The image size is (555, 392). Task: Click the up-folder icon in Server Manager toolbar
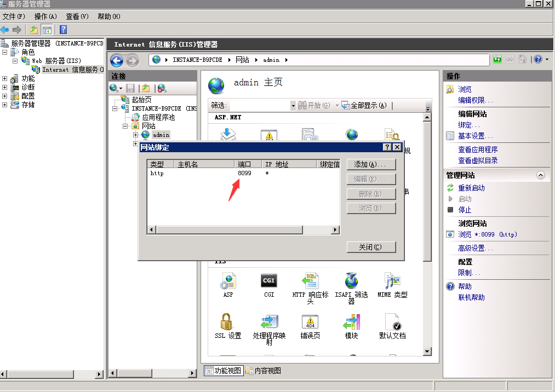click(34, 30)
